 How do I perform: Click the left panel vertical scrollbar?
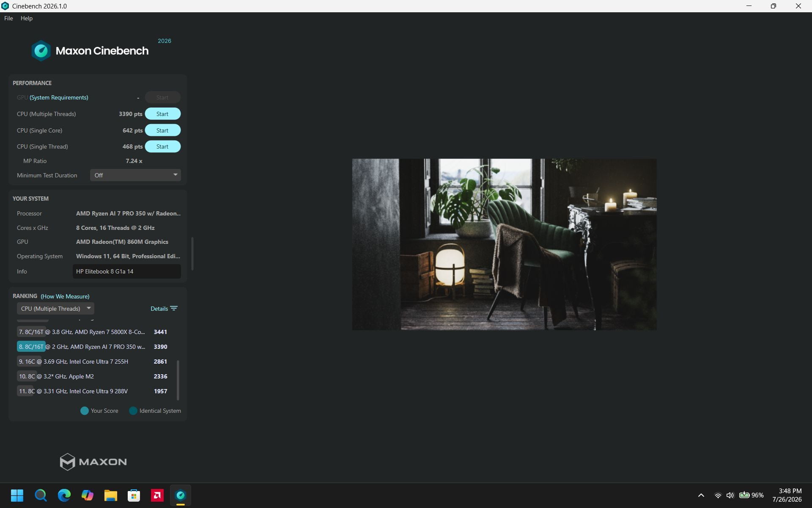[192, 253]
